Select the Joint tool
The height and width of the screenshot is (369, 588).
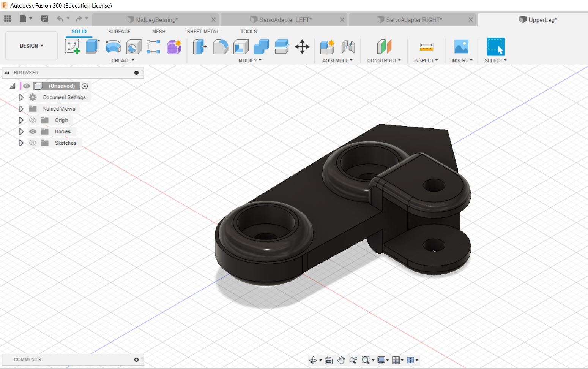[348, 47]
